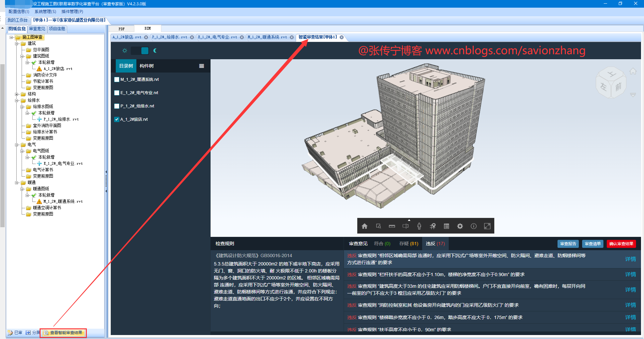The image size is (644, 339).
Task: Open viewer settings gear
Action: pyautogui.click(x=460, y=226)
